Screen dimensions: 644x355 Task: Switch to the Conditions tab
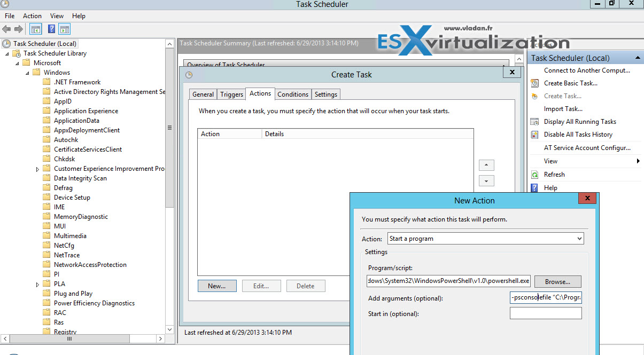(x=293, y=94)
